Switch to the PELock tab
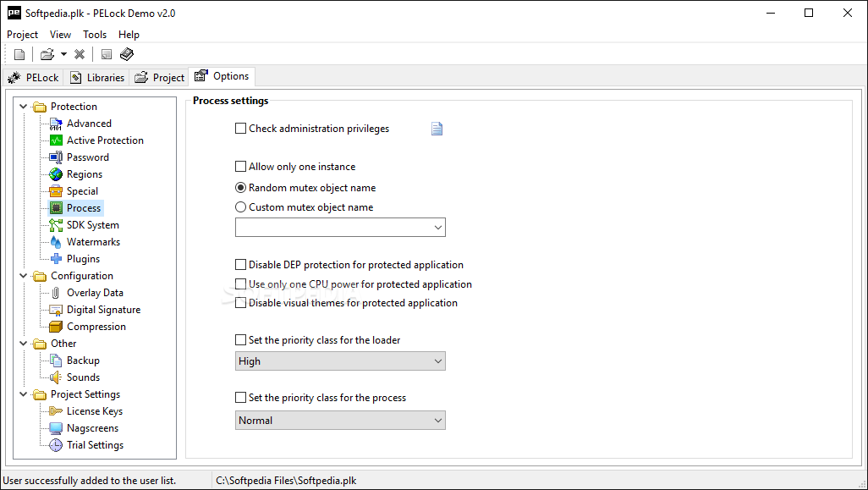Image resolution: width=868 pixels, height=490 pixels. [34, 78]
